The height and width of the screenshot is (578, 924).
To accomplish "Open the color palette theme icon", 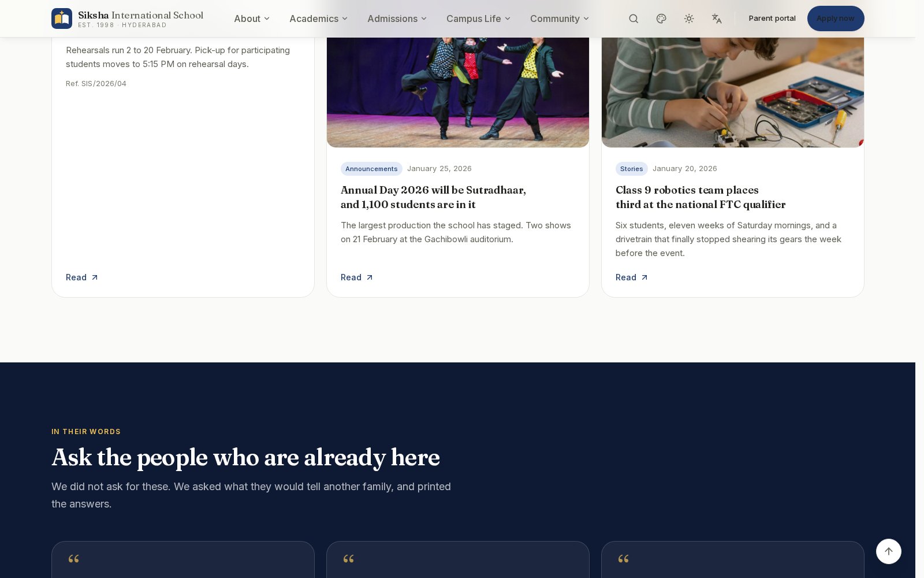I will tap(661, 18).
